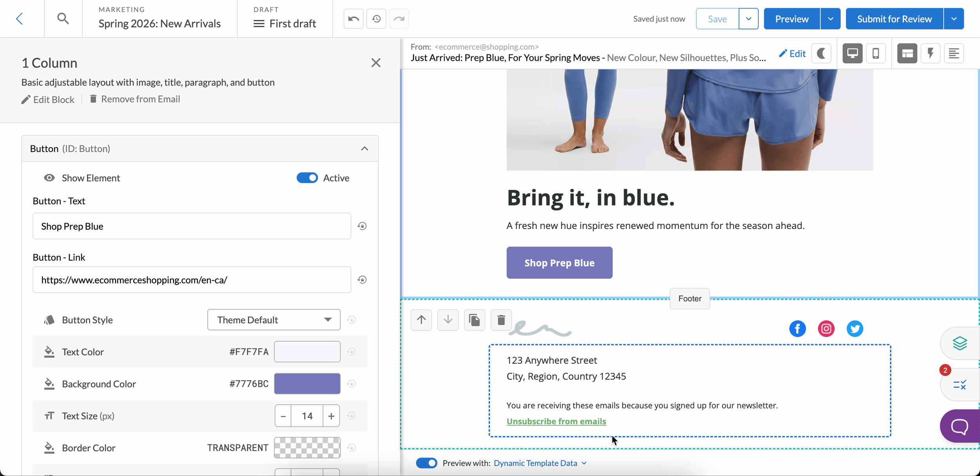Move the footer block up

coord(421,320)
